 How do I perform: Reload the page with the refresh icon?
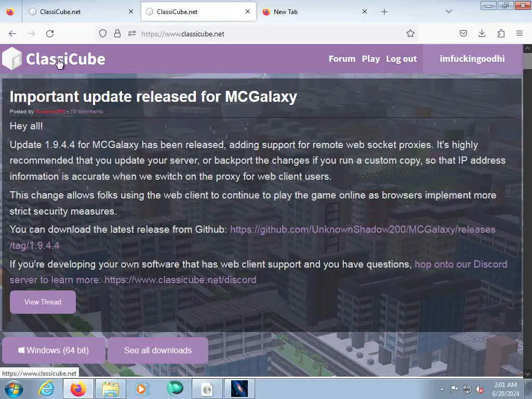(50, 34)
